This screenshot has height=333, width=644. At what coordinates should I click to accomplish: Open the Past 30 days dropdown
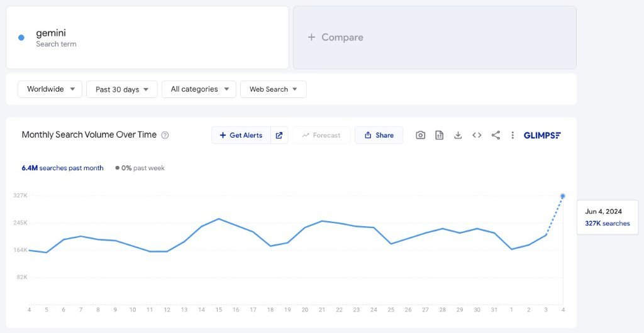tap(121, 89)
